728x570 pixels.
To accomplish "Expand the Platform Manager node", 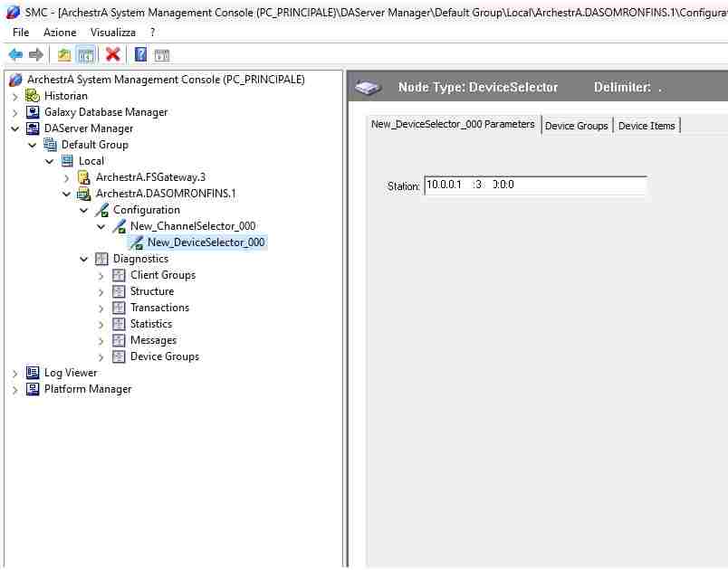I will point(15,390).
